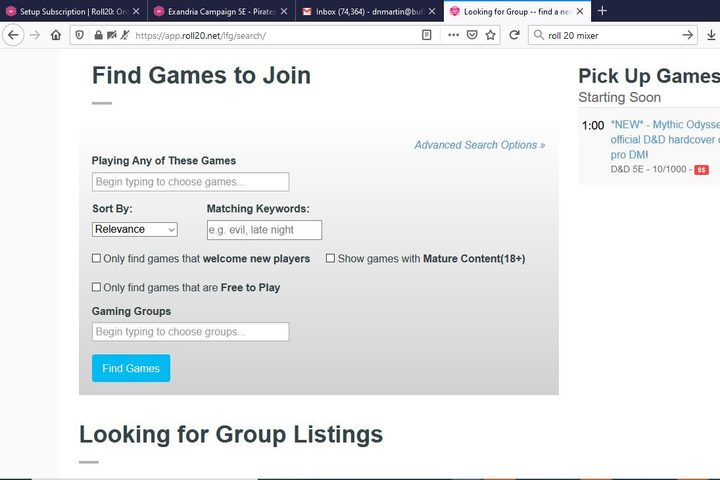Image resolution: width=720 pixels, height=480 pixels.
Task: Open the NEW Mythic Odyssey game link
Action: coord(665,140)
